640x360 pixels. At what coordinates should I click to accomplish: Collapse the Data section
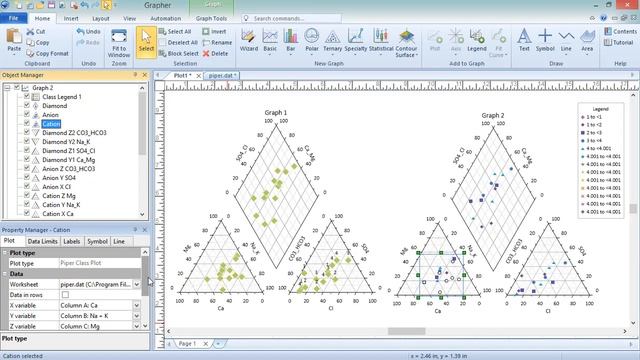tap(5, 274)
